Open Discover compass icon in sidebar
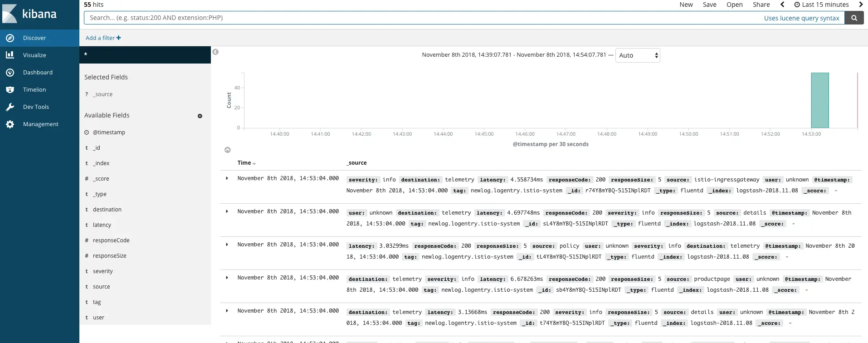 [x=10, y=38]
